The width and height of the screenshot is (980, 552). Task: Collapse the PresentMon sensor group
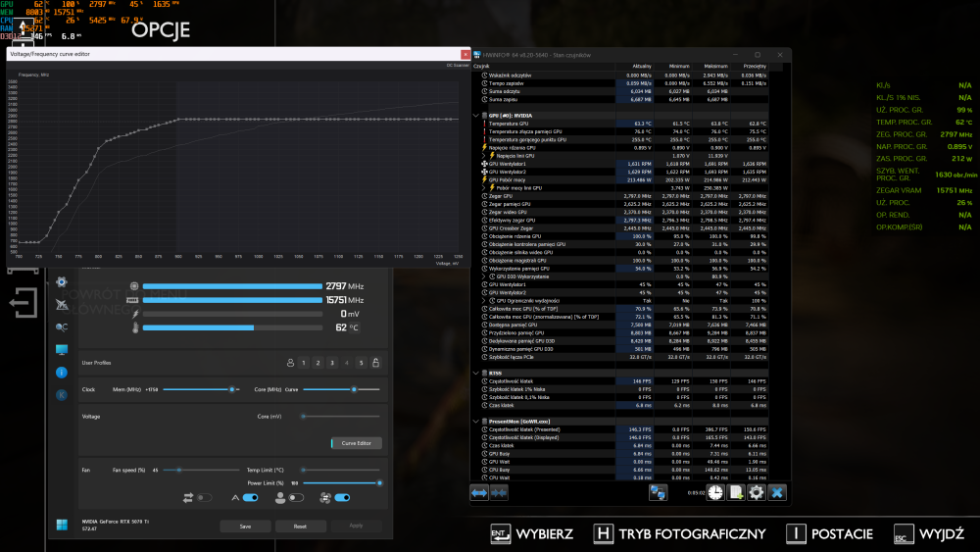[x=477, y=421]
